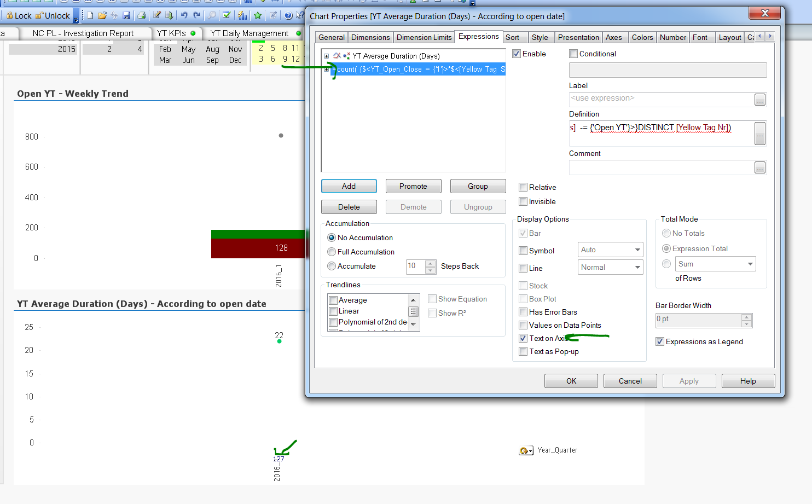This screenshot has height=504, width=812.
Task: Open a document with the folder icon
Action: 102,15
